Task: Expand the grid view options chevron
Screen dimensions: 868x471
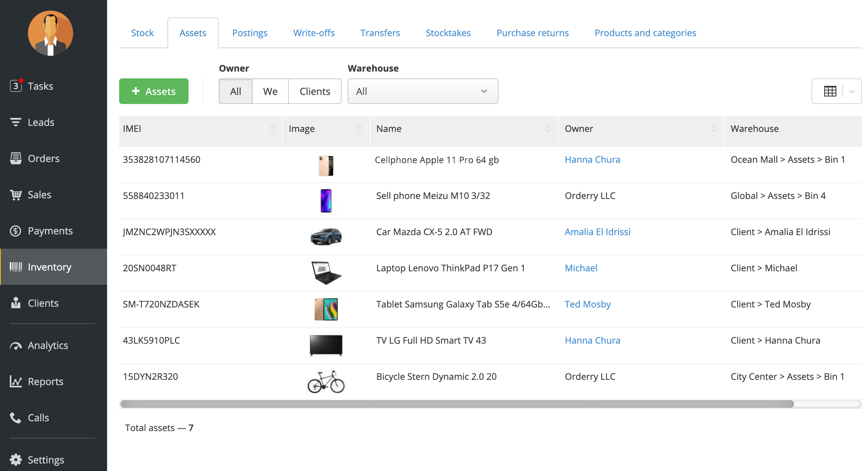Action: 852,91
